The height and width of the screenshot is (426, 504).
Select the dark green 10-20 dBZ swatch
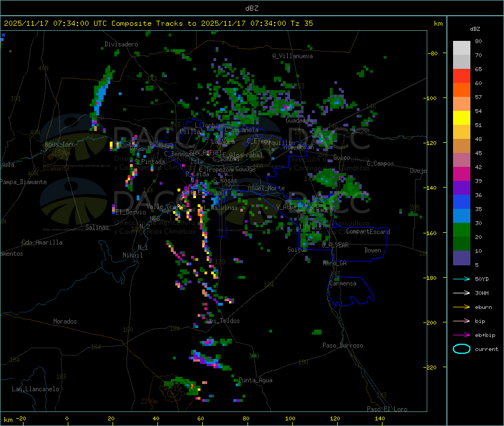[x=461, y=244]
